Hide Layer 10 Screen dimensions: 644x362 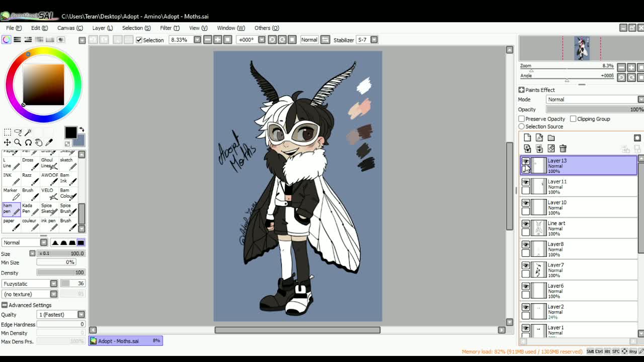[x=526, y=203]
